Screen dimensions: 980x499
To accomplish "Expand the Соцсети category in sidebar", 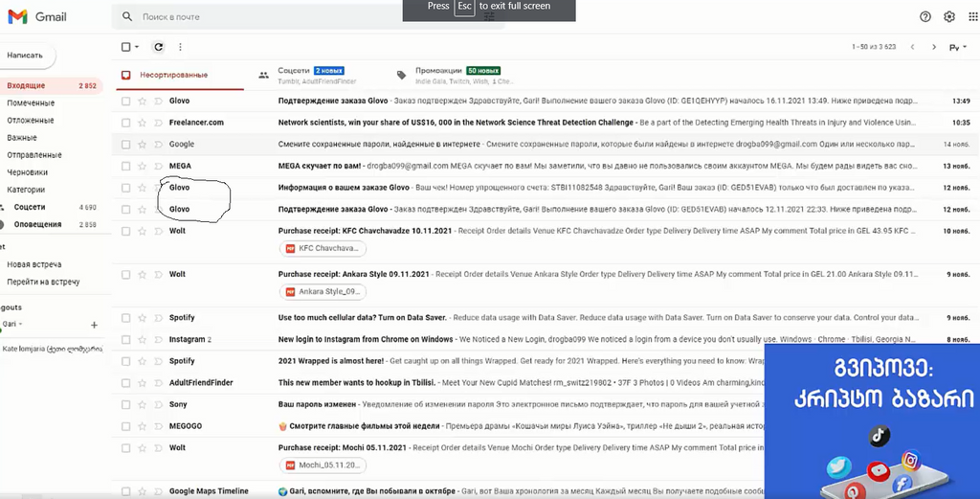I will click(x=2, y=207).
